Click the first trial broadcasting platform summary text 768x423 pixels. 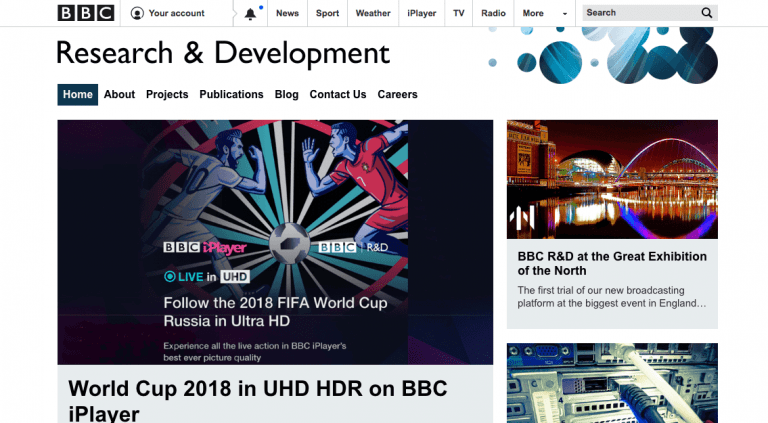pyautogui.click(x=612, y=297)
